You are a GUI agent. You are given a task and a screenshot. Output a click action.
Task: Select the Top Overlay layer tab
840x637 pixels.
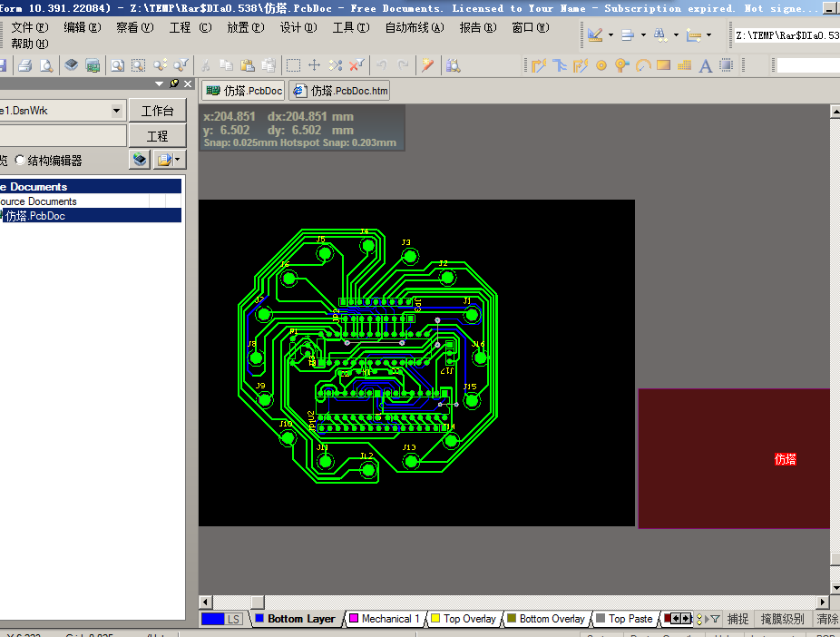(464, 619)
